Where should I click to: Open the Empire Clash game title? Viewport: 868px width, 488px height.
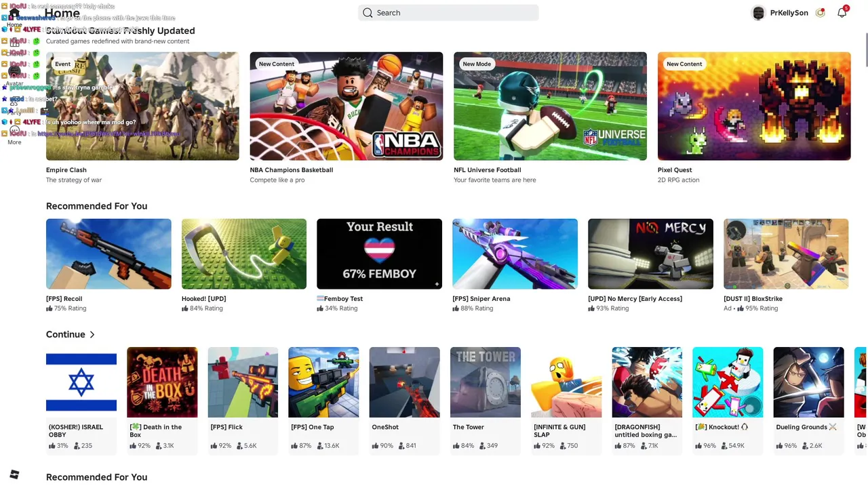click(x=66, y=170)
